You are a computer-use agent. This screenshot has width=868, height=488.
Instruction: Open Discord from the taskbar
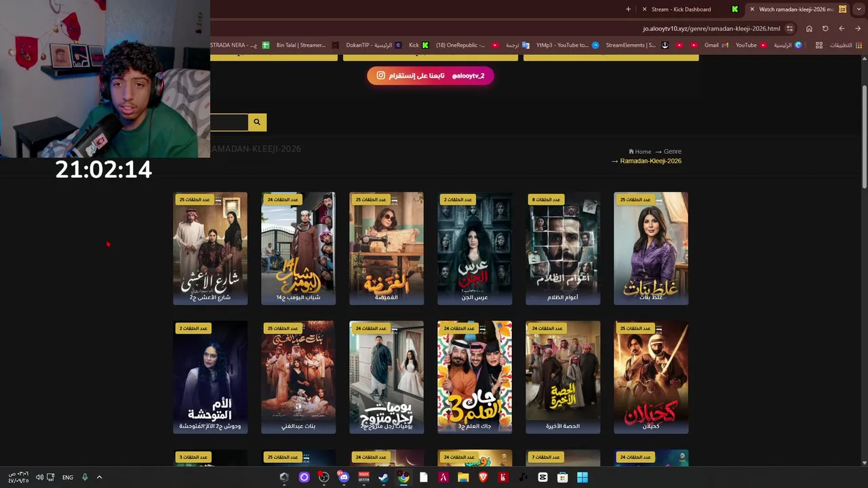[344, 477]
